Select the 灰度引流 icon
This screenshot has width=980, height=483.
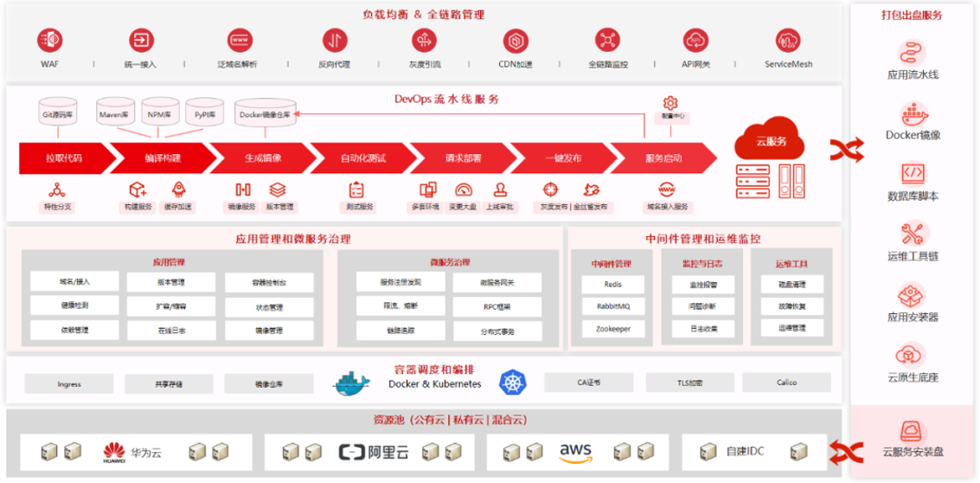(x=424, y=41)
